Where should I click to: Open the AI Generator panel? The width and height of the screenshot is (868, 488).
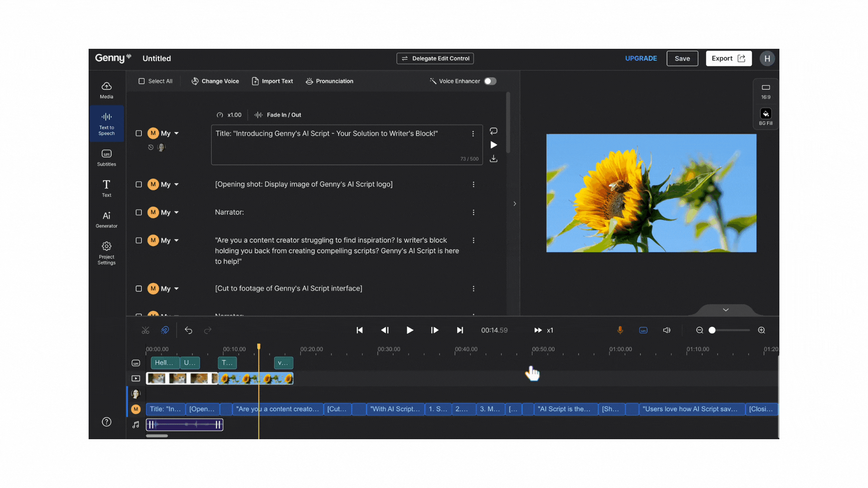(x=106, y=219)
